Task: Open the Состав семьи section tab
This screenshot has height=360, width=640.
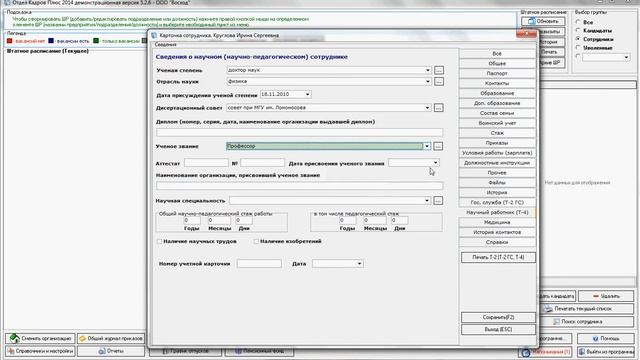Action: point(497,113)
